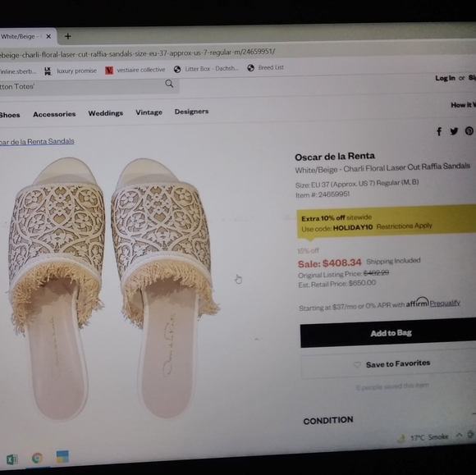This screenshot has width=476, height=475.
Task: Click the Log In link
Action: (x=445, y=78)
